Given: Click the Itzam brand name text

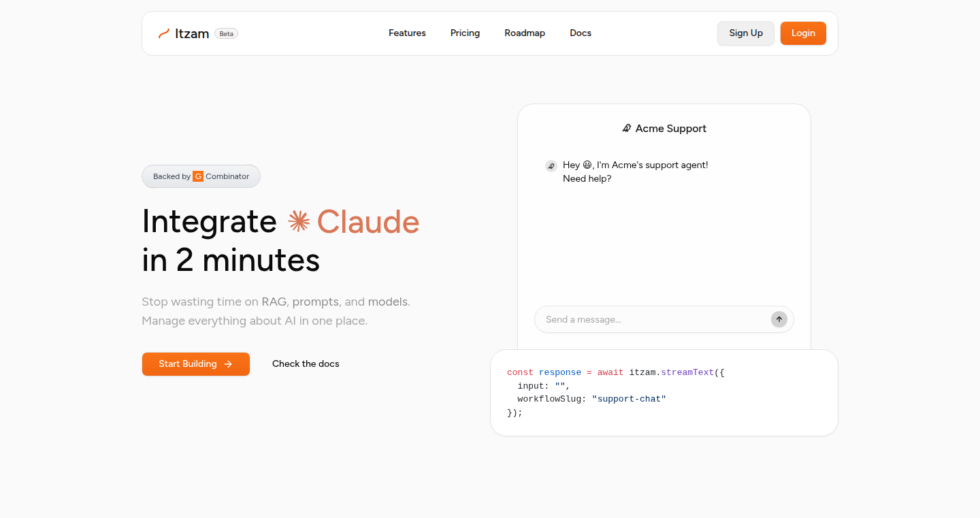Looking at the screenshot, I should [x=192, y=33].
